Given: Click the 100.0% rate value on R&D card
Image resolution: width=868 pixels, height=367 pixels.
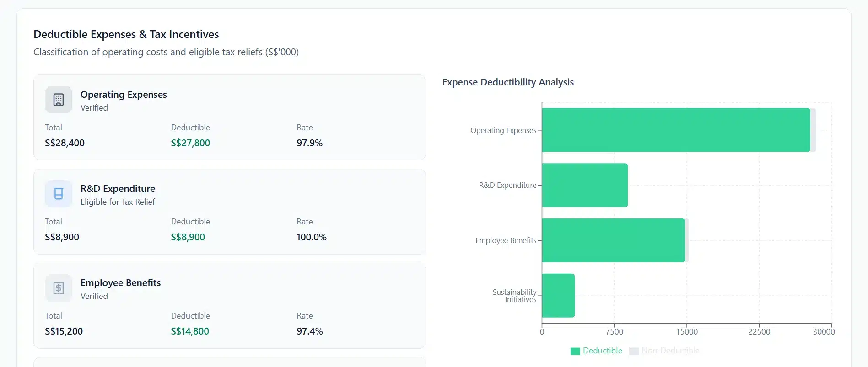Looking at the screenshot, I should (311, 237).
